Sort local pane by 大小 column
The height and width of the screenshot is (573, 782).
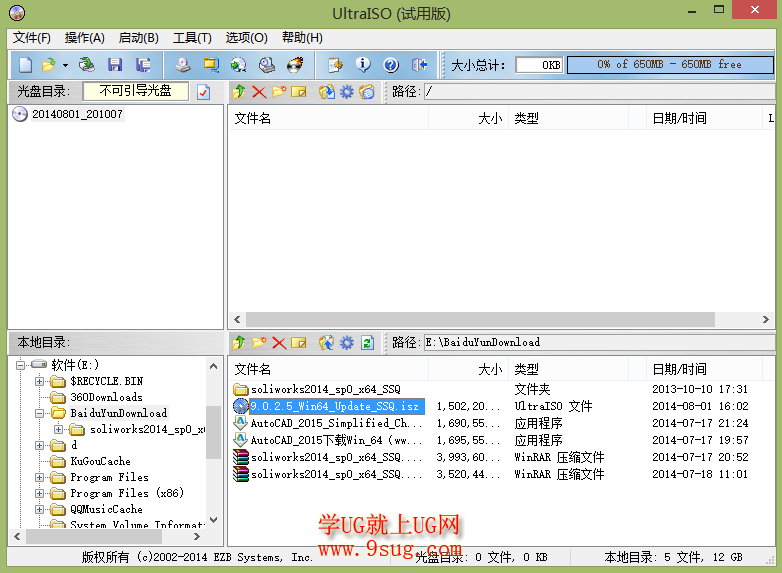click(468, 370)
